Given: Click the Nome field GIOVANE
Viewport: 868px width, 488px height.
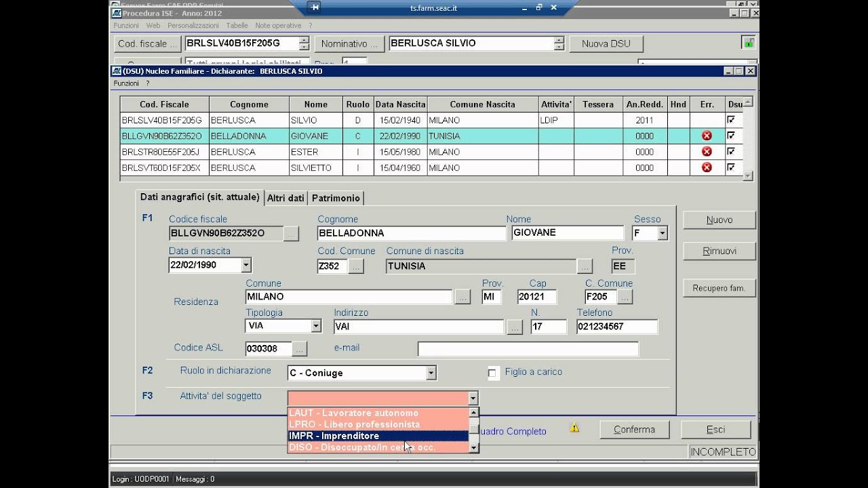Looking at the screenshot, I should pyautogui.click(x=568, y=233).
